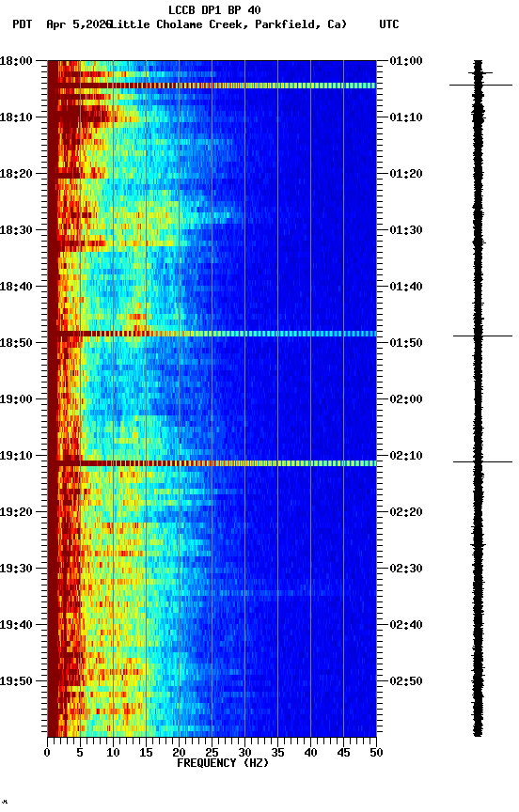Click the 19:10 PDT time label
Screen dimensions: 519x812
coord(16,456)
